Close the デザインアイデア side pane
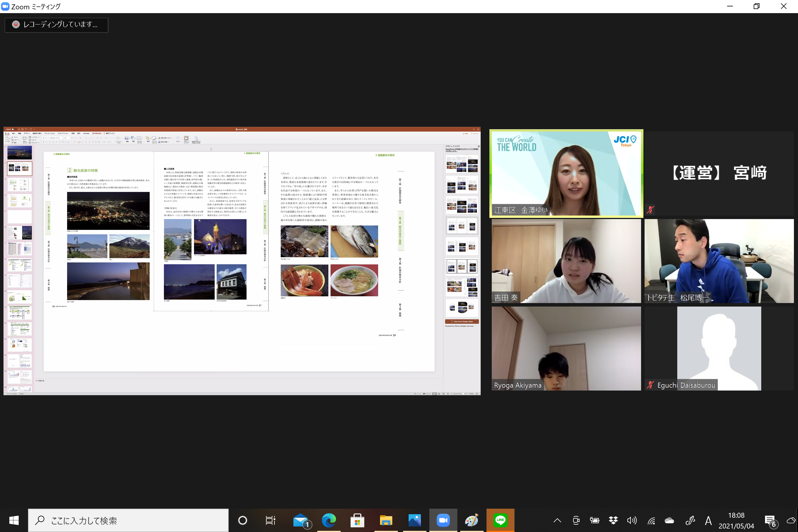This screenshot has height=532, width=798. click(479, 147)
